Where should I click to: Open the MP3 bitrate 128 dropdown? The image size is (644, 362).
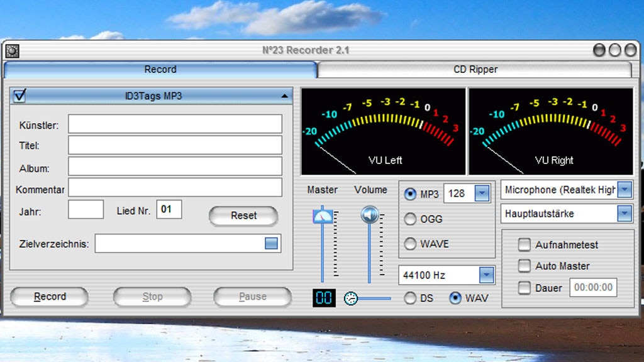click(x=482, y=194)
